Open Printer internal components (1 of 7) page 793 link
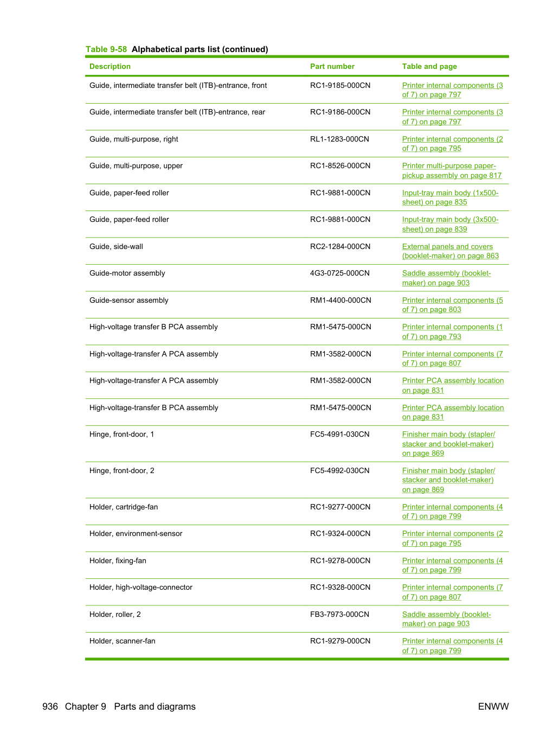The image size is (560, 746). pos(453,331)
